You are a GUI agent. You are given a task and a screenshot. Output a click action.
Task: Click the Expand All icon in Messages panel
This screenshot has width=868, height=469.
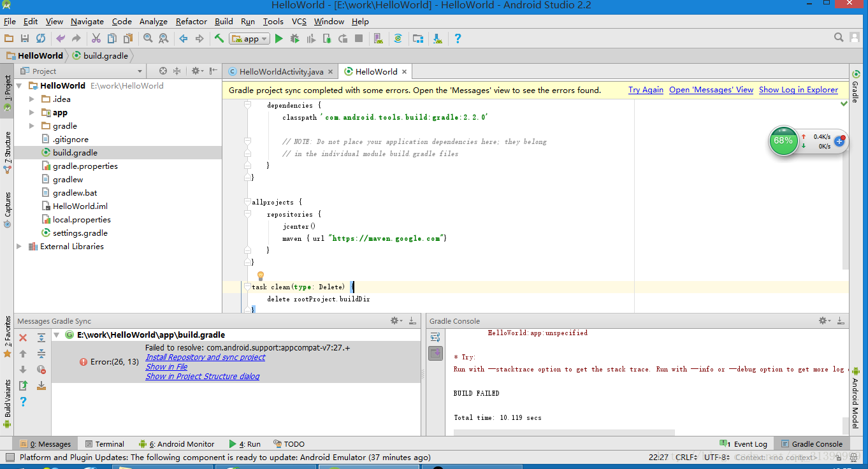(x=41, y=338)
